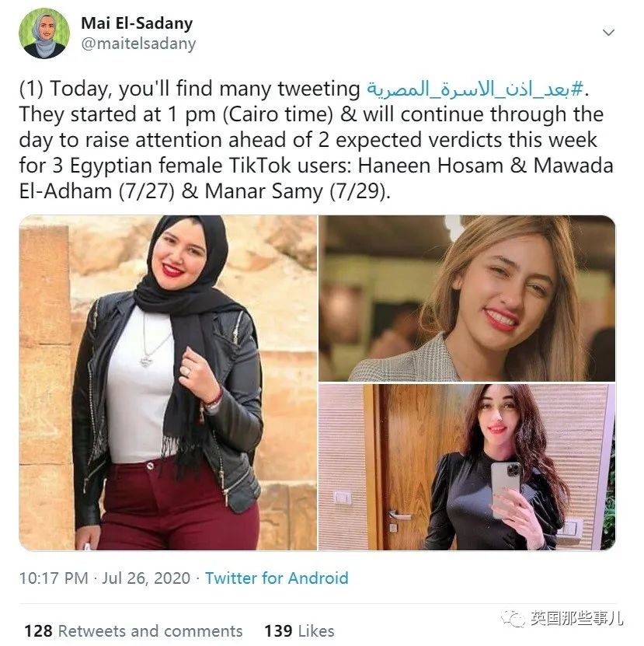The width and height of the screenshot is (644, 646).
Task: Open the mirror selfie photo with phone
Action: 467,466
